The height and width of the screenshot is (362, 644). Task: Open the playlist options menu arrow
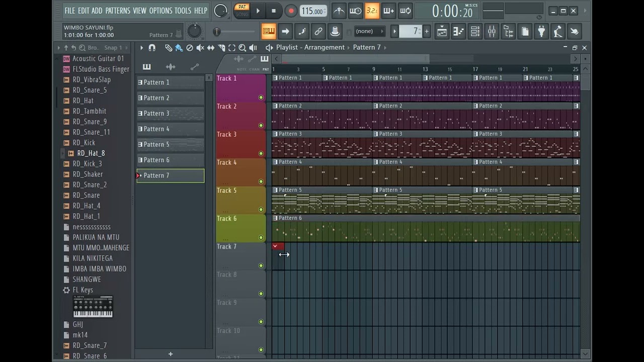click(141, 48)
